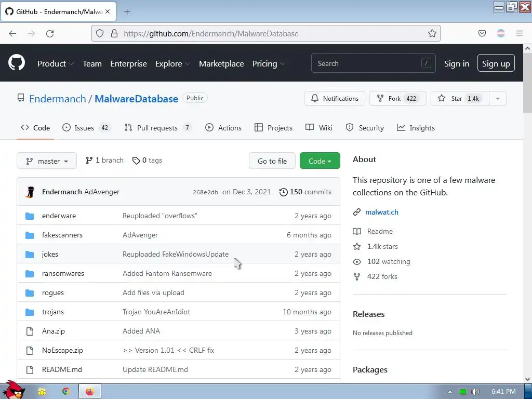Open the ransomwares folder

click(63, 273)
